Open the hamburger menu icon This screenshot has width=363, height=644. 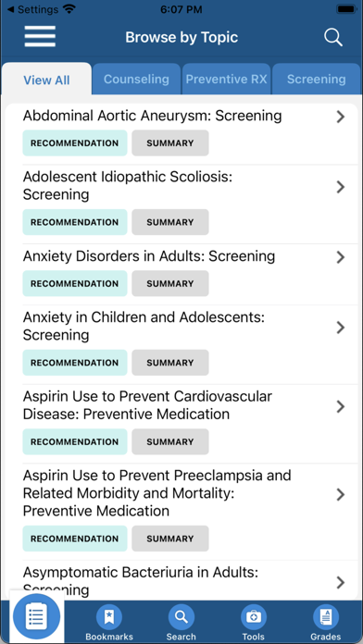[40, 37]
